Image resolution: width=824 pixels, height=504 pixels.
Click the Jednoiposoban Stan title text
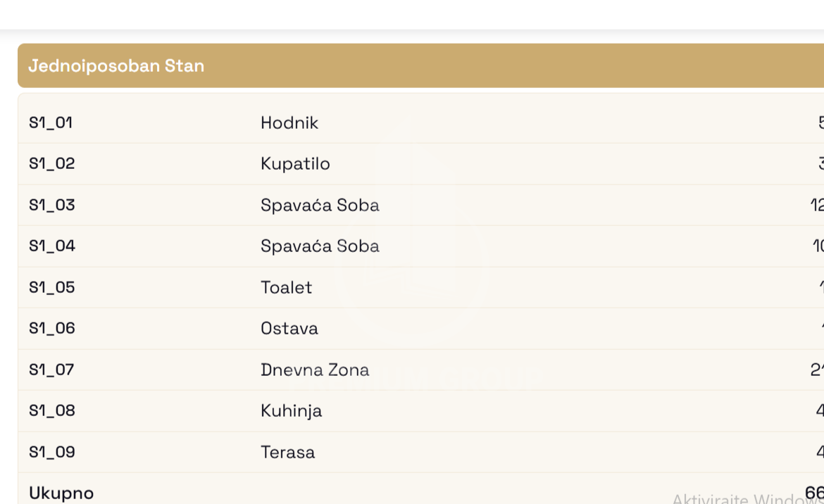point(116,65)
